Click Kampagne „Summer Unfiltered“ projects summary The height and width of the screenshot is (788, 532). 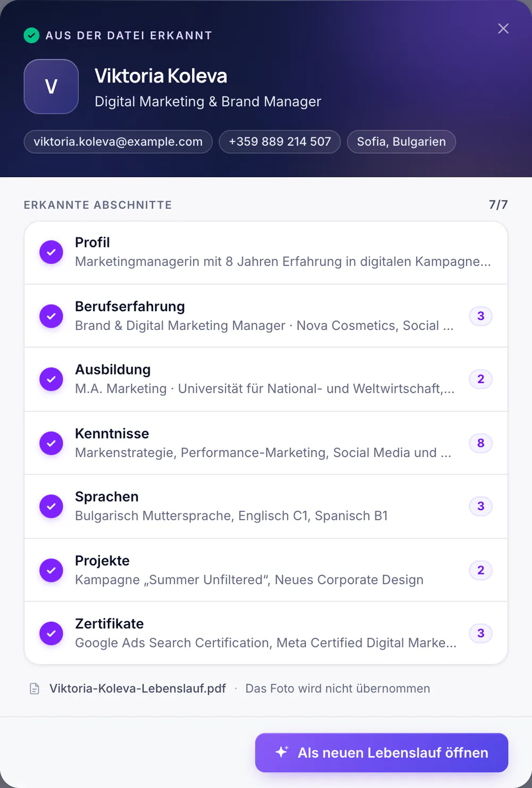(249, 580)
